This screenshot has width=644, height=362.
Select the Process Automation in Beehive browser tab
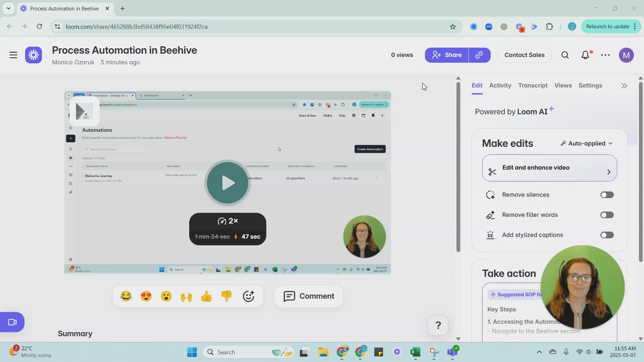point(64,9)
